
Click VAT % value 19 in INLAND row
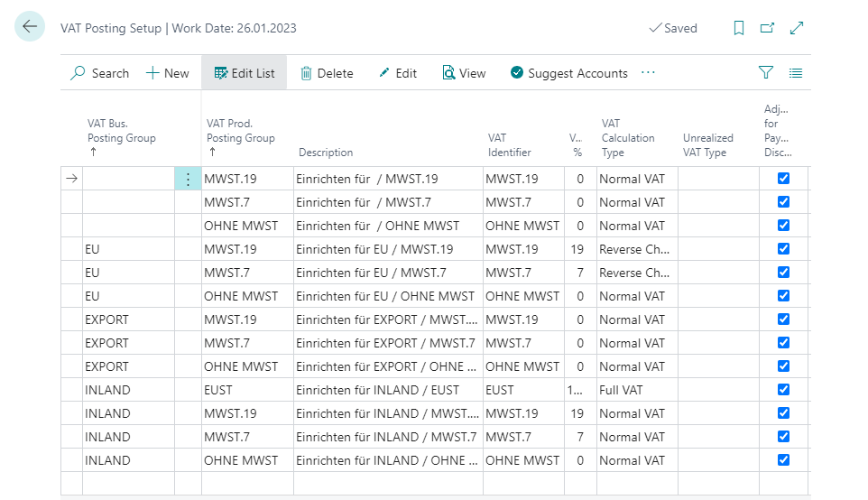[580, 413]
